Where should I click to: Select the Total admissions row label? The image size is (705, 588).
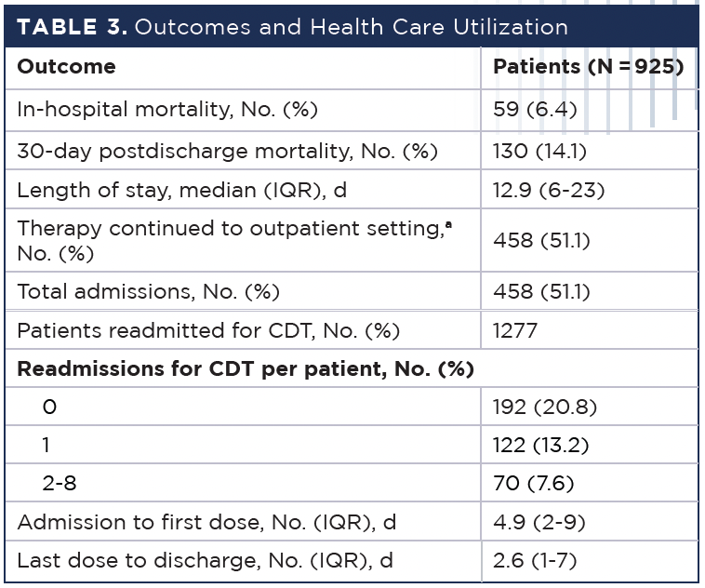point(148,291)
